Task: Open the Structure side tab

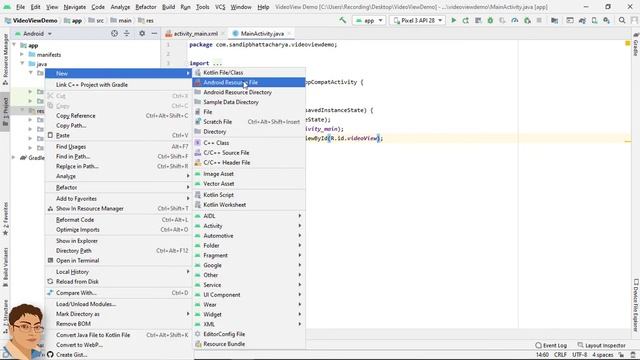Action: tap(5, 317)
